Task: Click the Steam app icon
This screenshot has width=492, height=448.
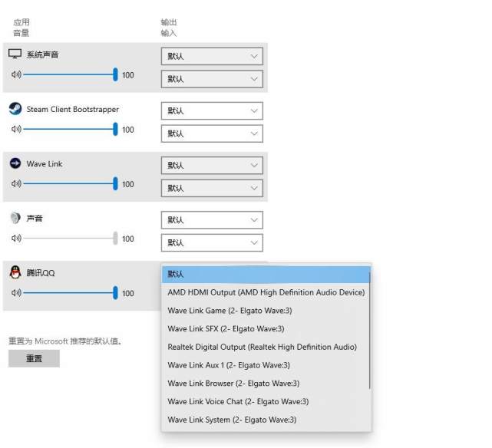Action: tap(15, 109)
